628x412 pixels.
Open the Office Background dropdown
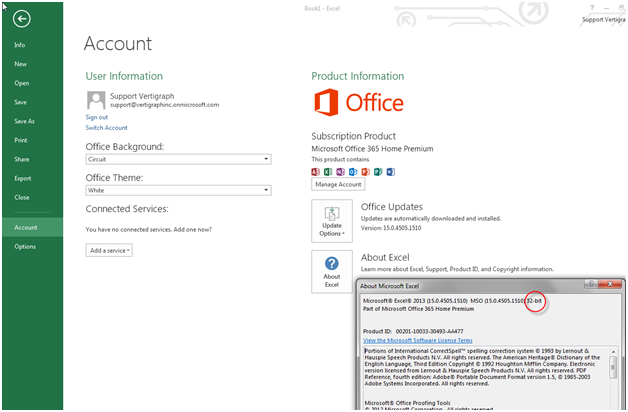click(x=178, y=159)
